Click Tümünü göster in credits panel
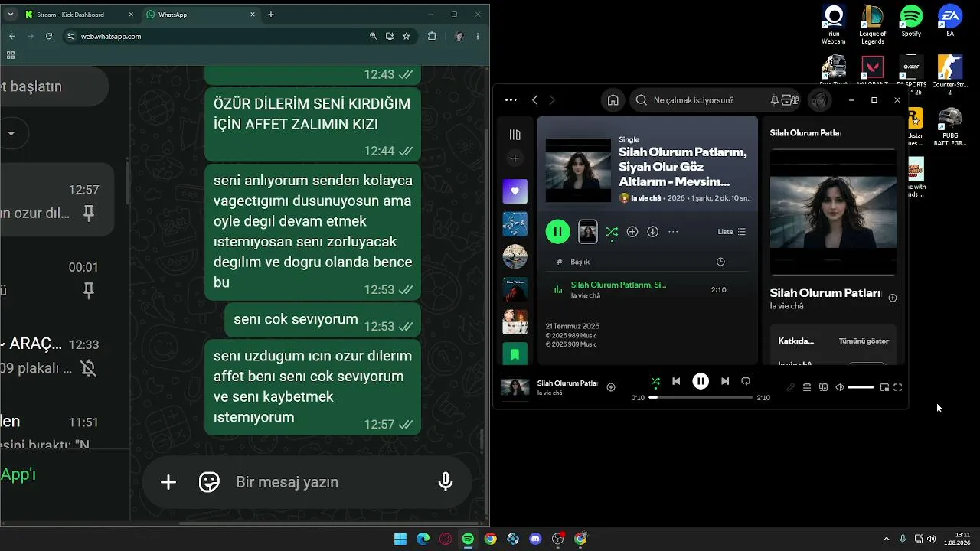 click(x=864, y=341)
